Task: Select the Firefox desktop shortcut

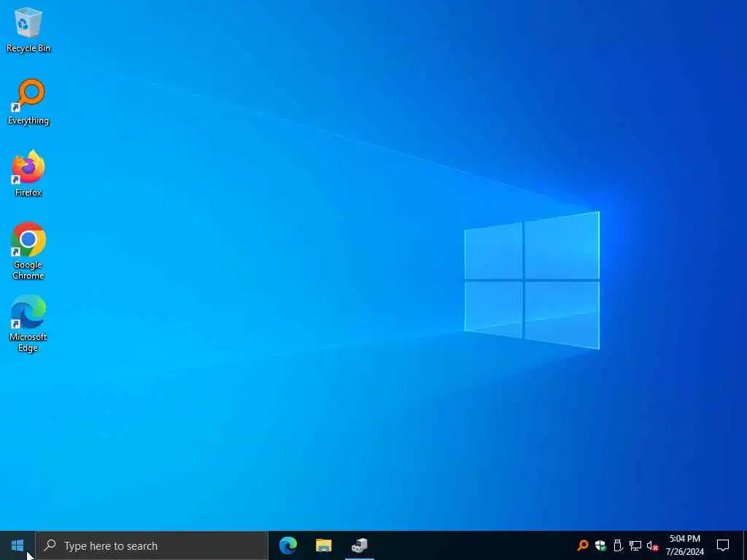Action: click(28, 174)
